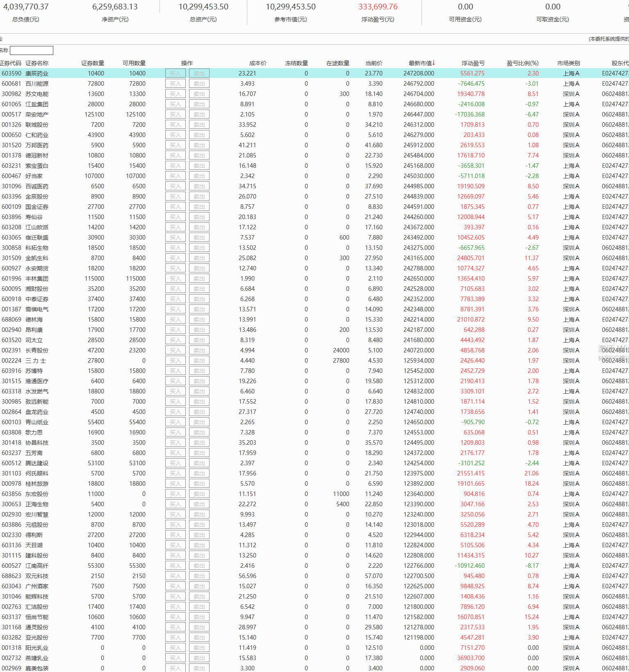Screen dimensions: 629x672
Task: Sort by 证券代码 column header
Action: click(x=11, y=63)
